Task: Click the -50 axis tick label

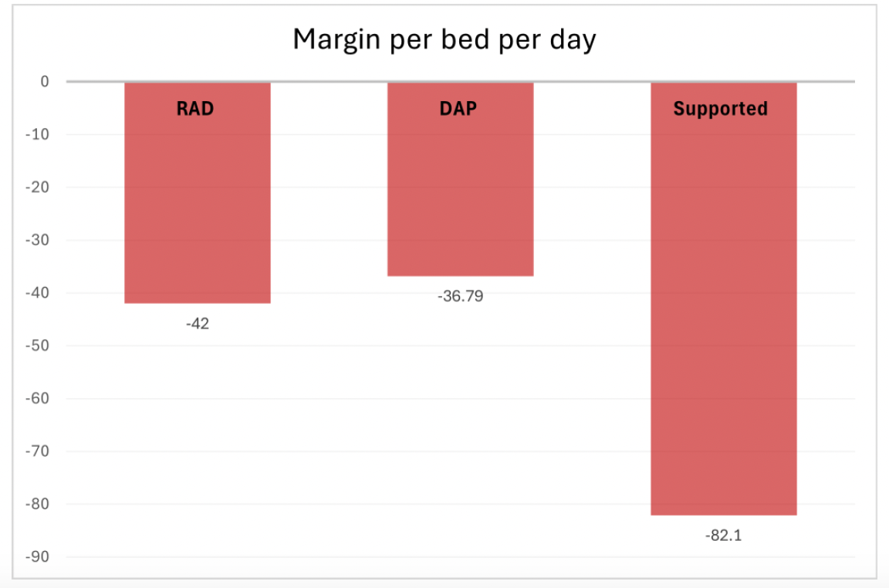Action: pyautogui.click(x=37, y=346)
